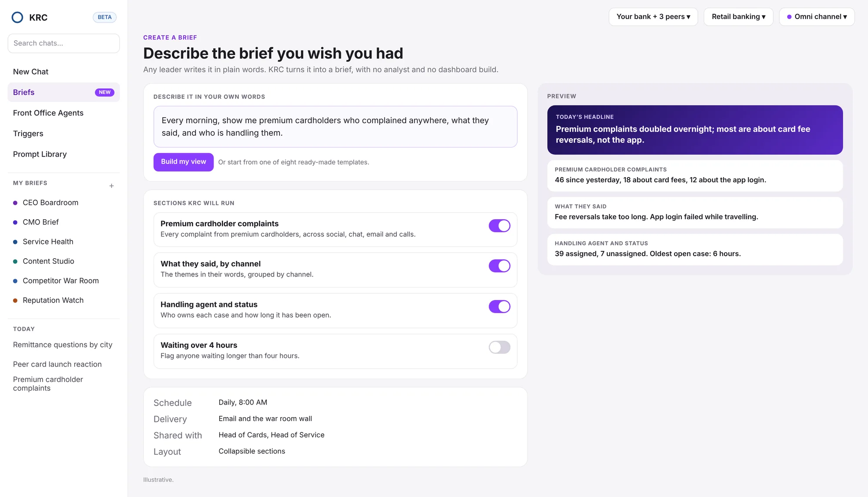
Task: Click the KRC circle logo icon
Action: [17, 17]
